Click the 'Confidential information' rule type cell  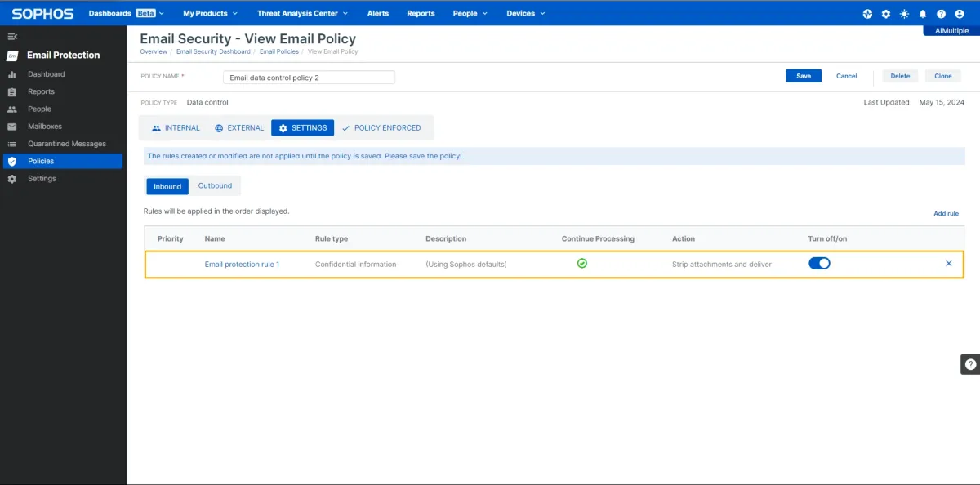pyautogui.click(x=355, y=265)
